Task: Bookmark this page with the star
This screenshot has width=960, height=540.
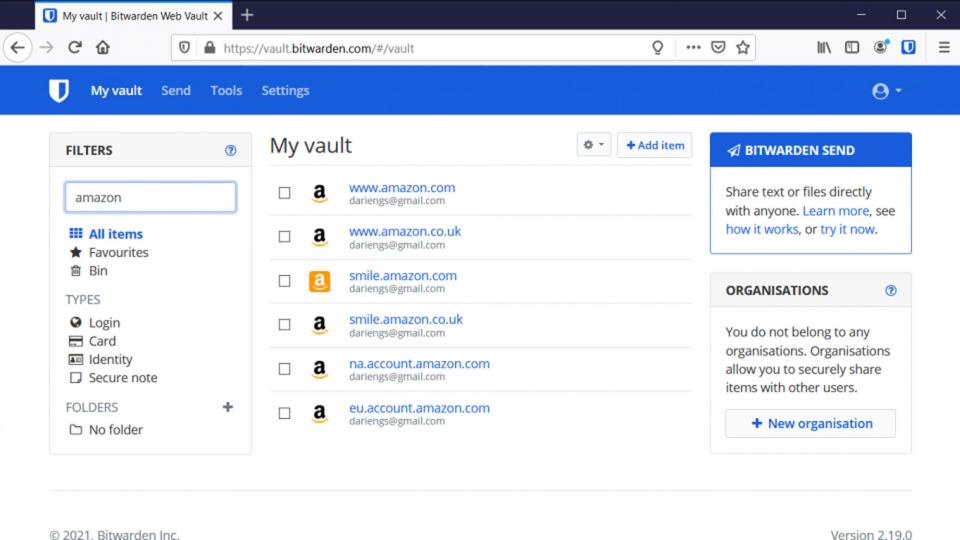Action: pos(743,48)
